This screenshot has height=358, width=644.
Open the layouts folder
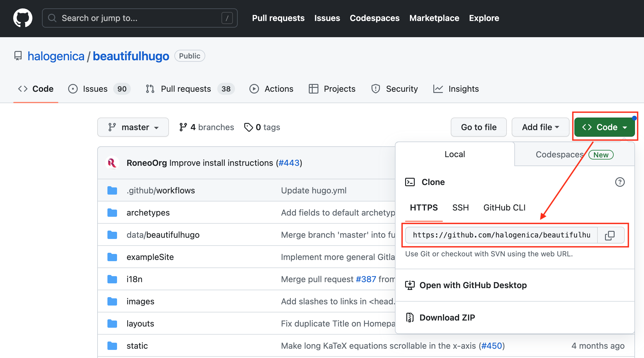tap(140, 324)
